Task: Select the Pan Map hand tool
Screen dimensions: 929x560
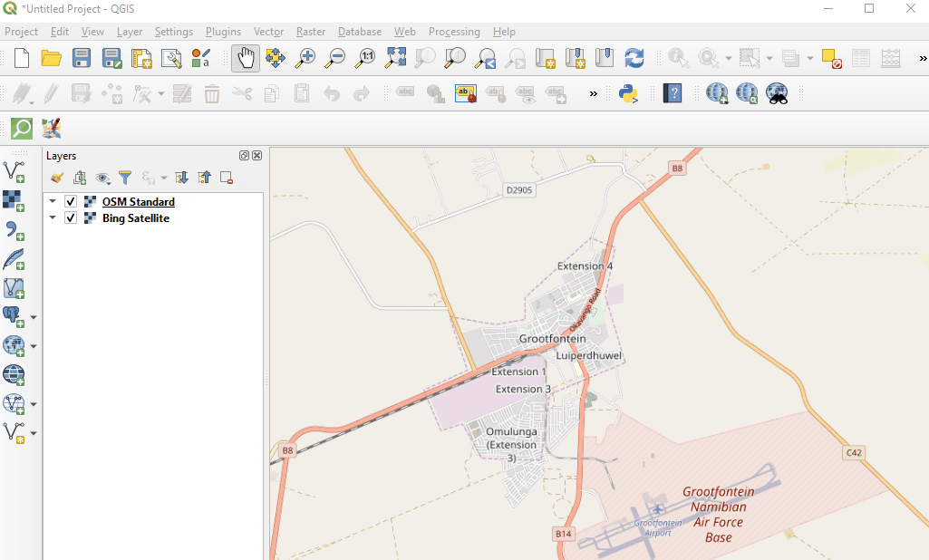Action: pos(246,58)
